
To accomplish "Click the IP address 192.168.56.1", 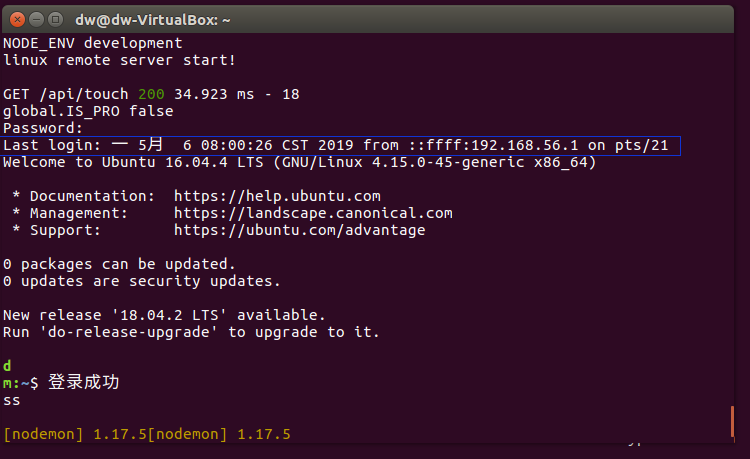I will tap(525, 145).
